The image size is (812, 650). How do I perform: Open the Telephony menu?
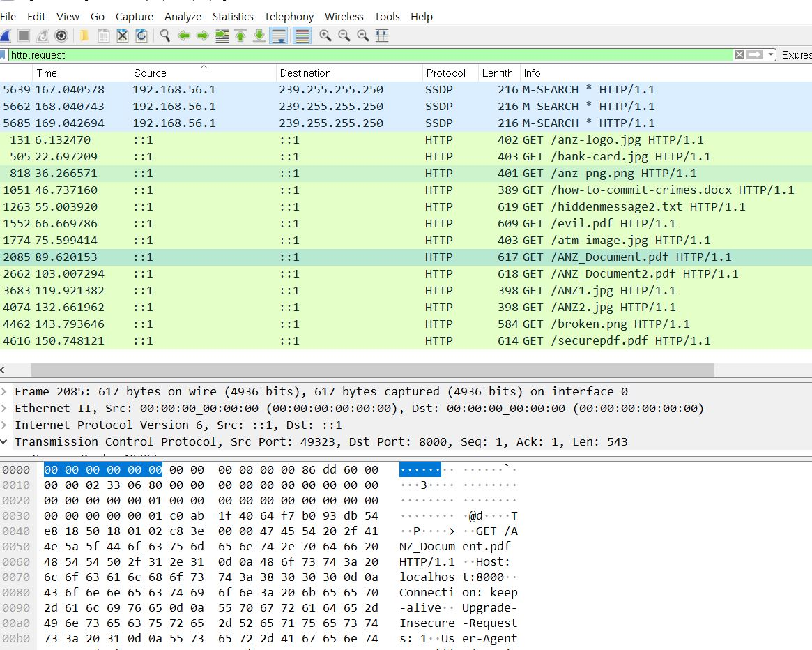click(x=289, y=17)
